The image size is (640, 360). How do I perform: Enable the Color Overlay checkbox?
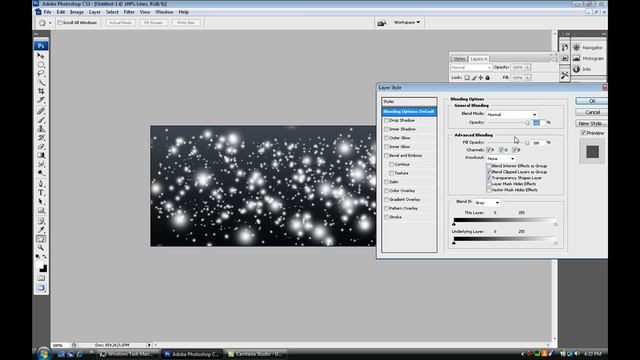386,191
